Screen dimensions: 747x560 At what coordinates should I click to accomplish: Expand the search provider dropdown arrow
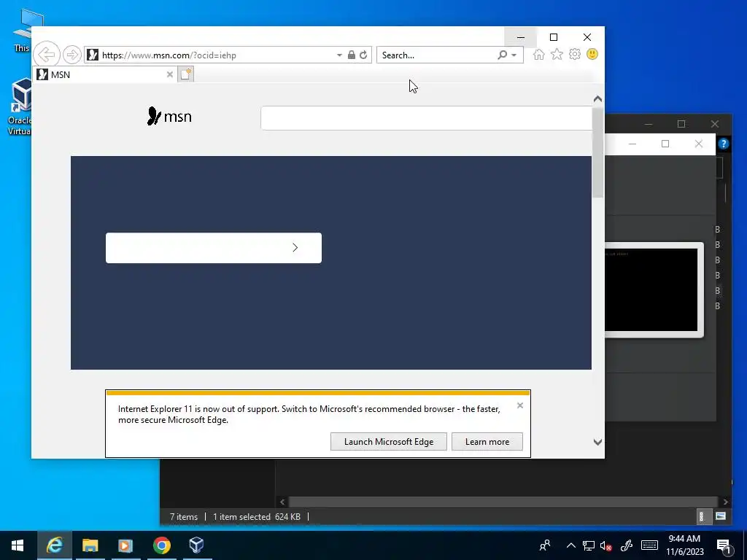(514, 55)
